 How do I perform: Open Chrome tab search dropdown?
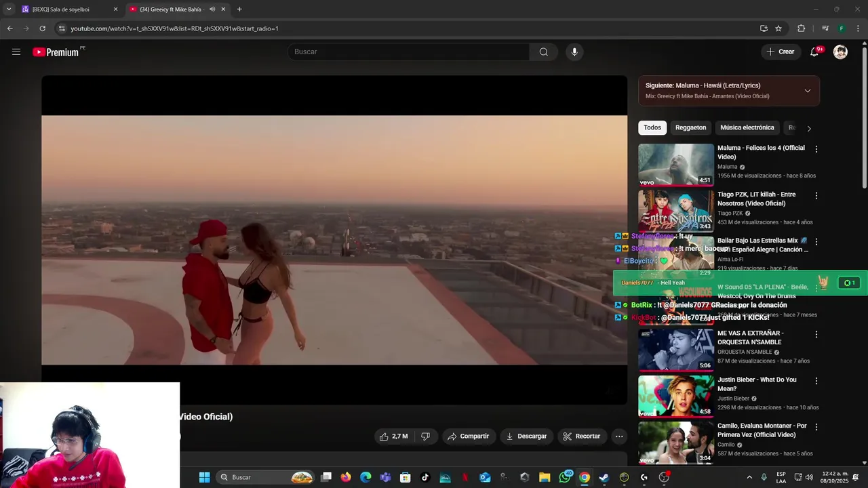[x=8, y=9]
